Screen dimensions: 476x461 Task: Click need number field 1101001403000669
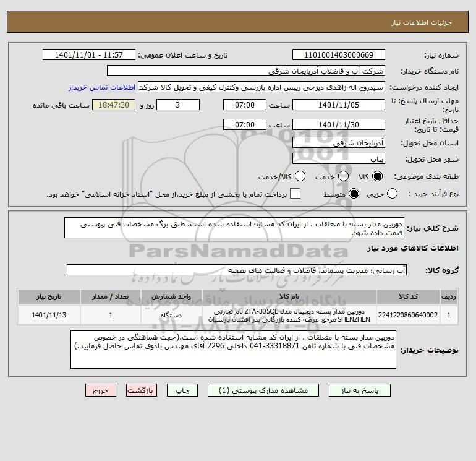[x=339, y=54]
